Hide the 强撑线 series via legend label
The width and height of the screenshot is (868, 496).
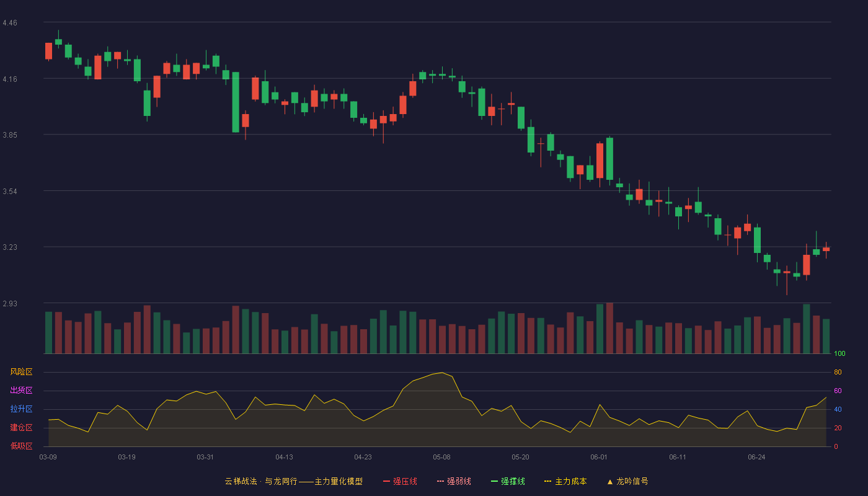513,481
